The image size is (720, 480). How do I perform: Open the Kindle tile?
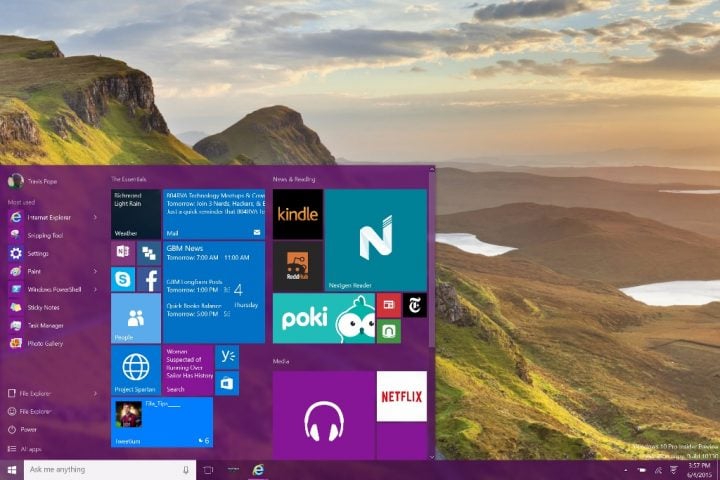[x=298, y=214]
